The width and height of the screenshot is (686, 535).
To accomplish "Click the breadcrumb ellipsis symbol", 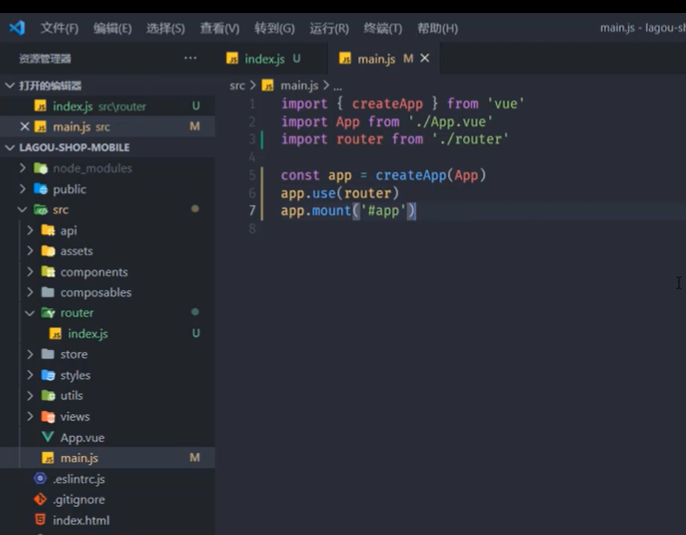I will point(337,87).
